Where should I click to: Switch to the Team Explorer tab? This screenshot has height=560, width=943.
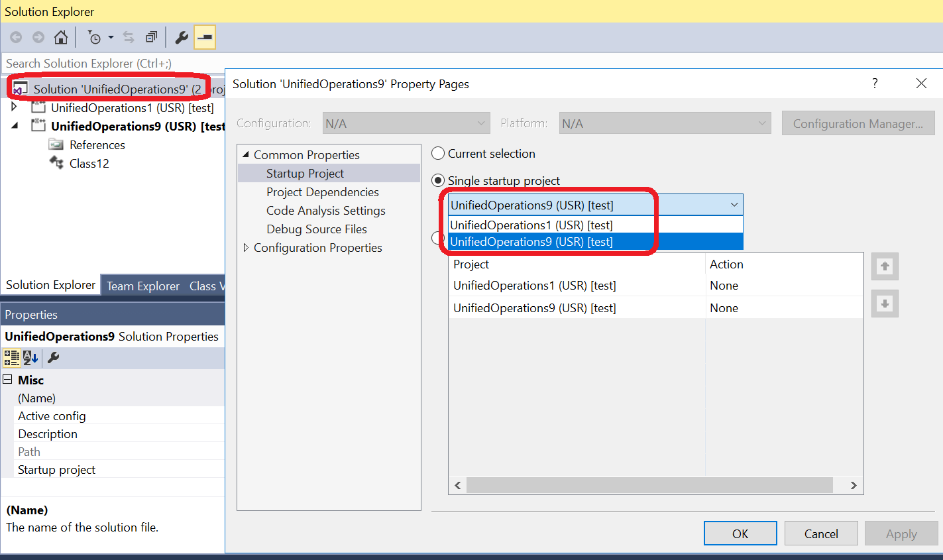pyautogui.click(x=143, y=286)
